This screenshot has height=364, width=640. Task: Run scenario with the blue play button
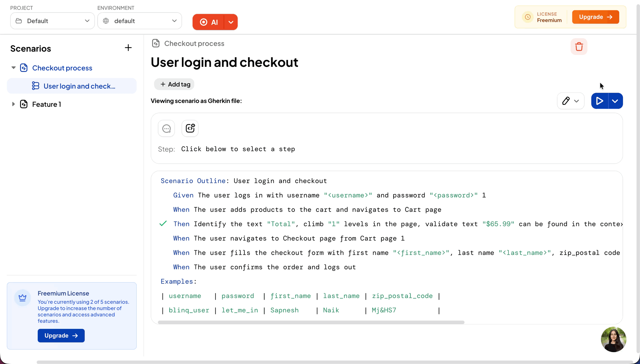tap(599, 101)
